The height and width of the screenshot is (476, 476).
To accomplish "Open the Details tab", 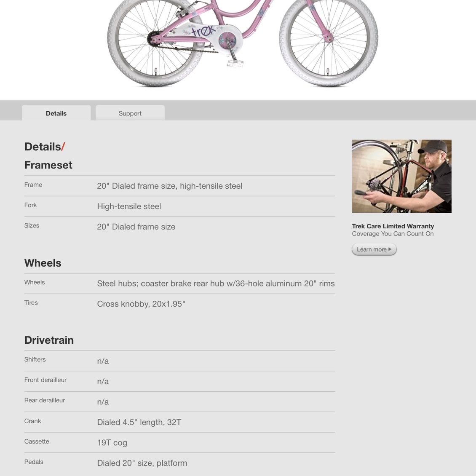I will pyautogui.click(x=56, y=113).
